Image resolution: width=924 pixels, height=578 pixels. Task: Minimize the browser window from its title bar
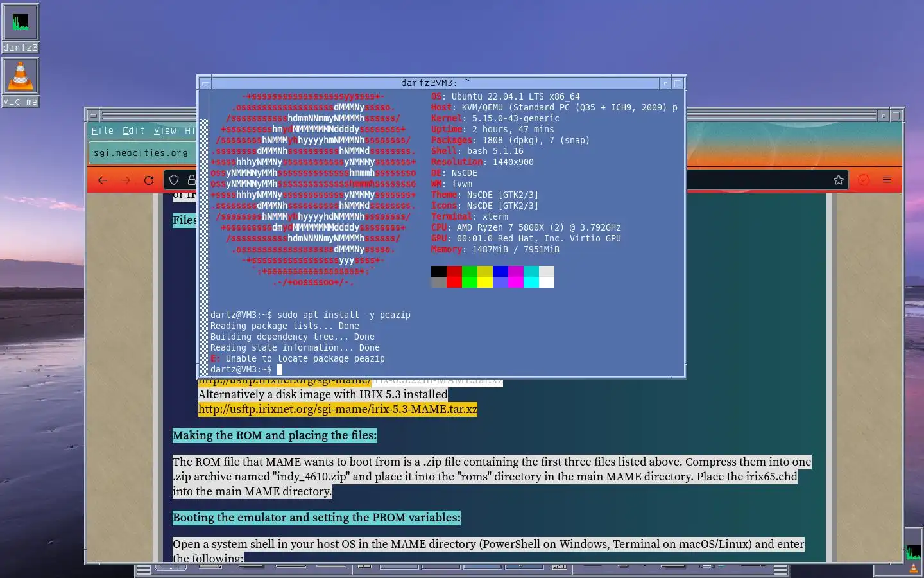884,116
